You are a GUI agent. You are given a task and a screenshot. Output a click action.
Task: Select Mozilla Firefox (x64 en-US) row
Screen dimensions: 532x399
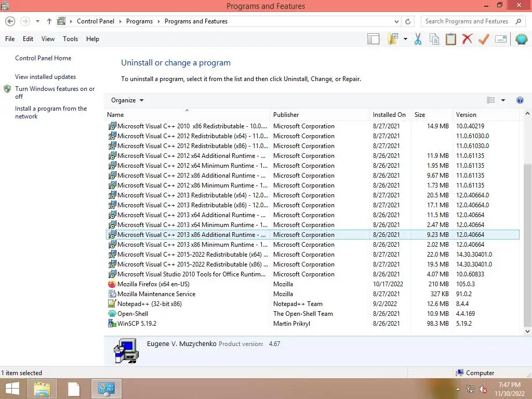[x=312, y=284]
